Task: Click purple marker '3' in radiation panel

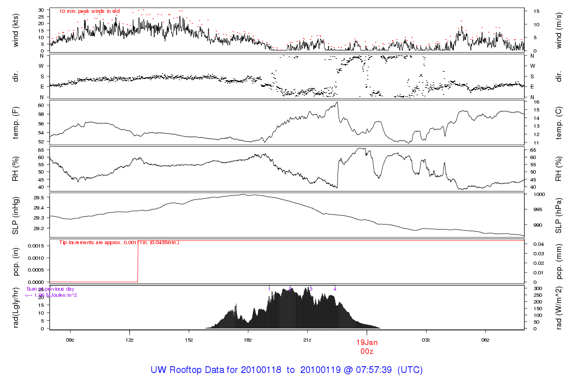Action: click(311, 289)
